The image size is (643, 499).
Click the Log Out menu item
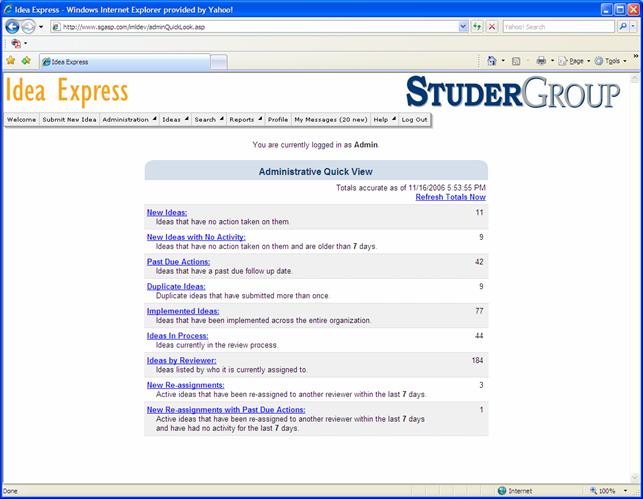[414, 120]
